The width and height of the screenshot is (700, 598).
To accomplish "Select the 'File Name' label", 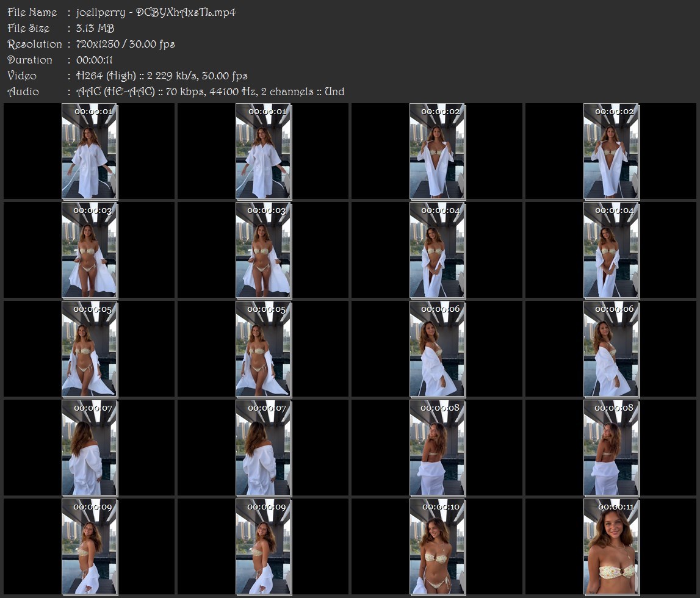I will [32, 12].
